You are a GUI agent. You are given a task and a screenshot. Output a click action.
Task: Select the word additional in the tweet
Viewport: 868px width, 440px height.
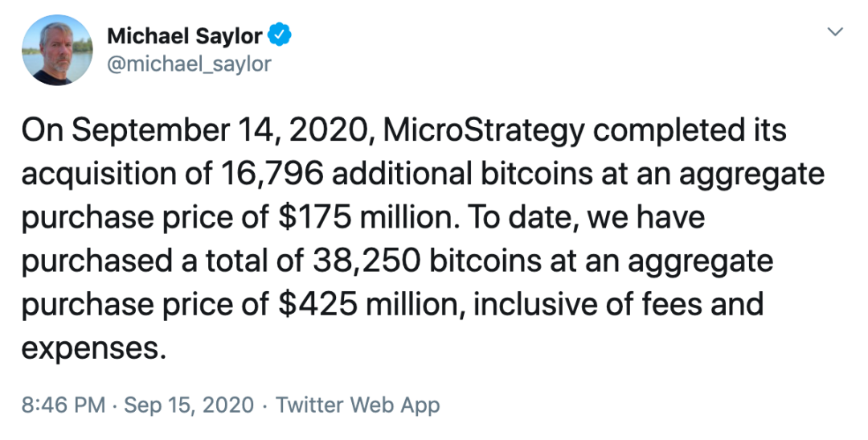pos(402,174)
